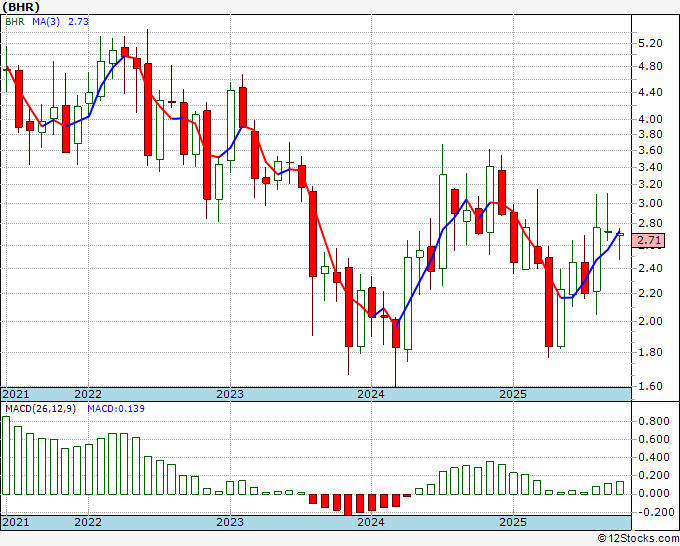
Task: Click the 0.600 MACD axis label
Action: pos(653,439)
